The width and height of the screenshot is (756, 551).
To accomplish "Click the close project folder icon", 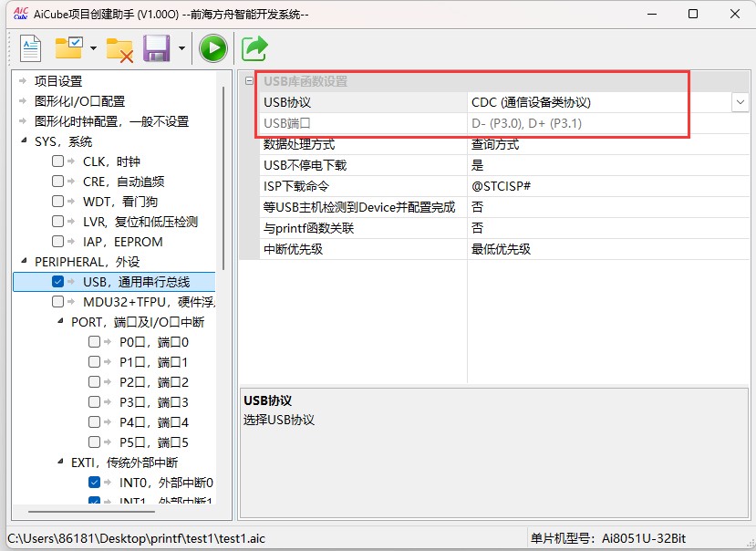I will pyautogui.click(x=119, y=49).
